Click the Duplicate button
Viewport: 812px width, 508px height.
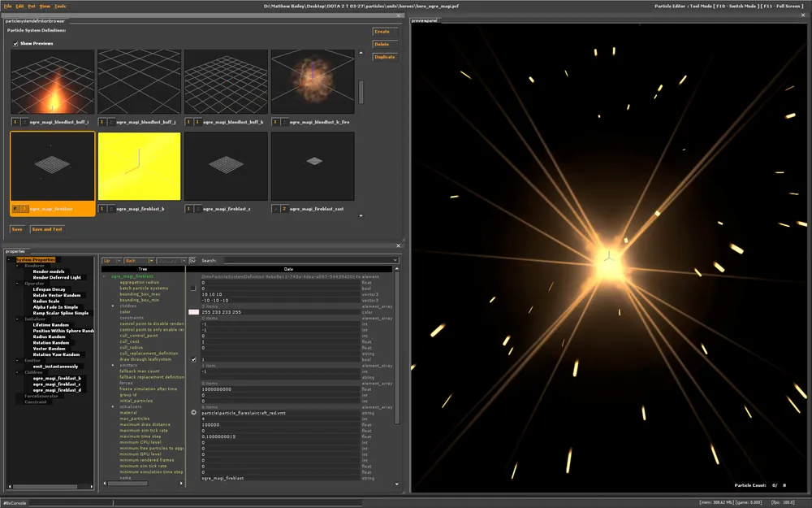(384, 57)
